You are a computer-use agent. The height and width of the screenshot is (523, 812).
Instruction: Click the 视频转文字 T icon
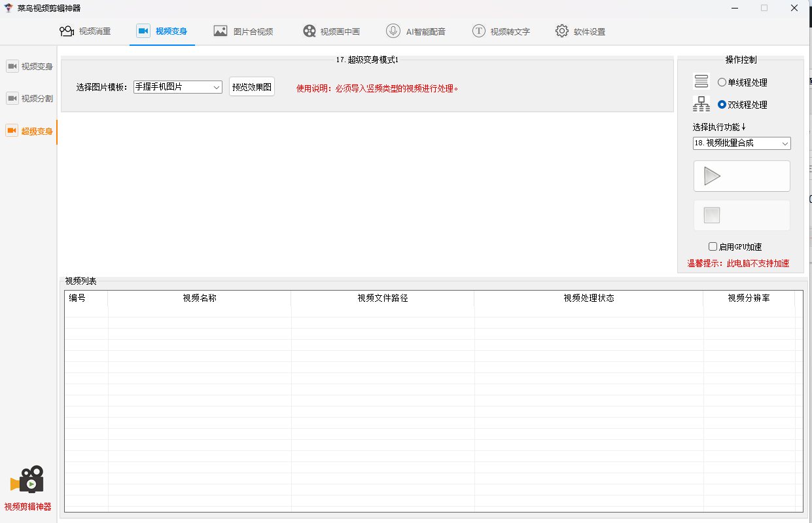[x=479, y=31]
